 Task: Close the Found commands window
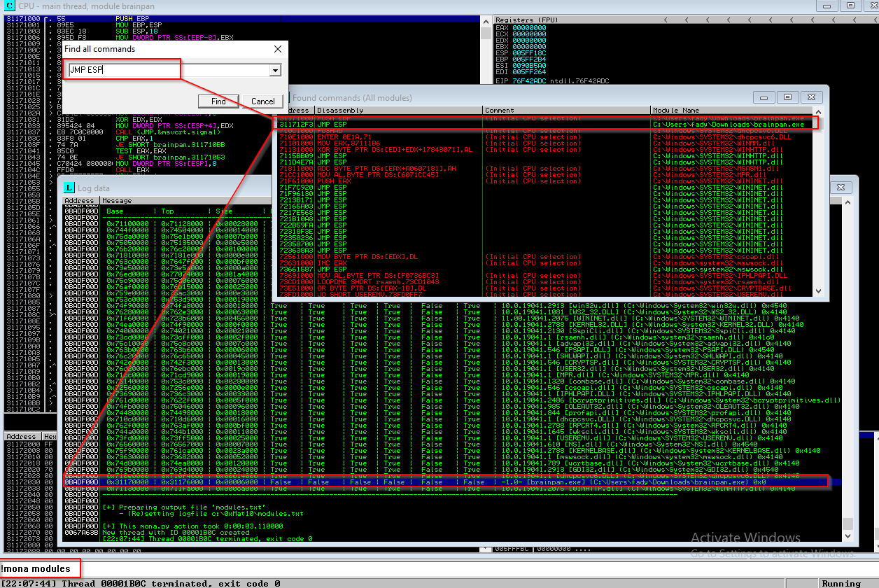tap(811, 97)
